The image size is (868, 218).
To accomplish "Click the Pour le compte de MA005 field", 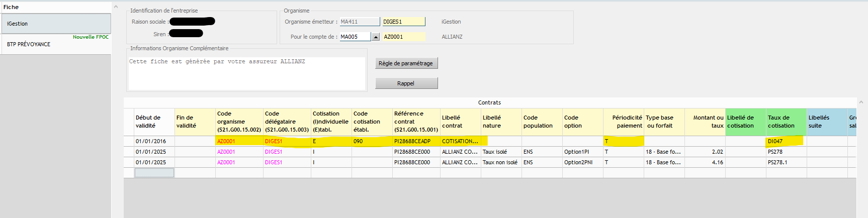I will coord(356,37).
